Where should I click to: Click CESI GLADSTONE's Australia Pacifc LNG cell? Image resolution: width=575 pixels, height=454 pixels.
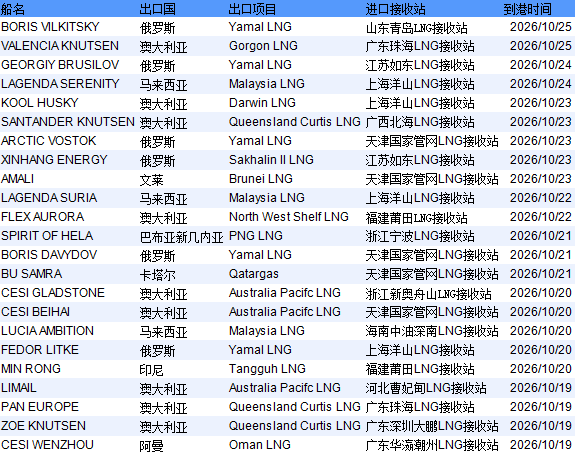285,293
